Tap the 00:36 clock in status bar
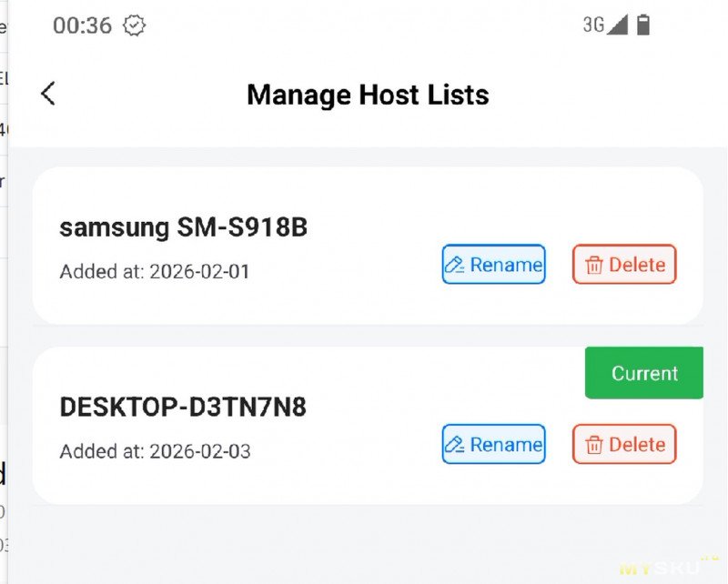This screenshot has height=584, width=728. coord(82,25)
